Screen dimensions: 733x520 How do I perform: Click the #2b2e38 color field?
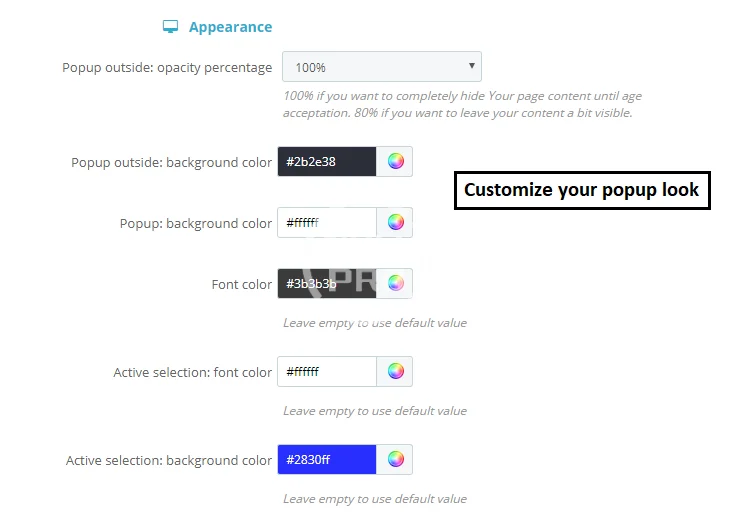click(x=327, y=162)
